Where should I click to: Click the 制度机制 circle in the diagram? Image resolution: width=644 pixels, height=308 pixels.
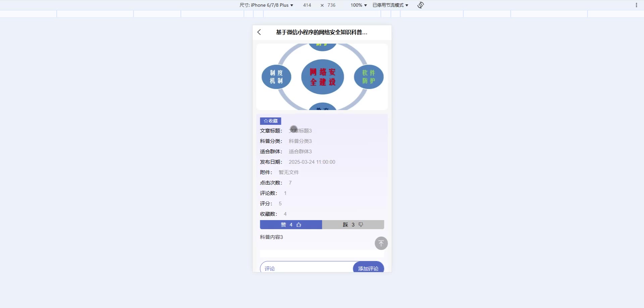click(276, 77)
